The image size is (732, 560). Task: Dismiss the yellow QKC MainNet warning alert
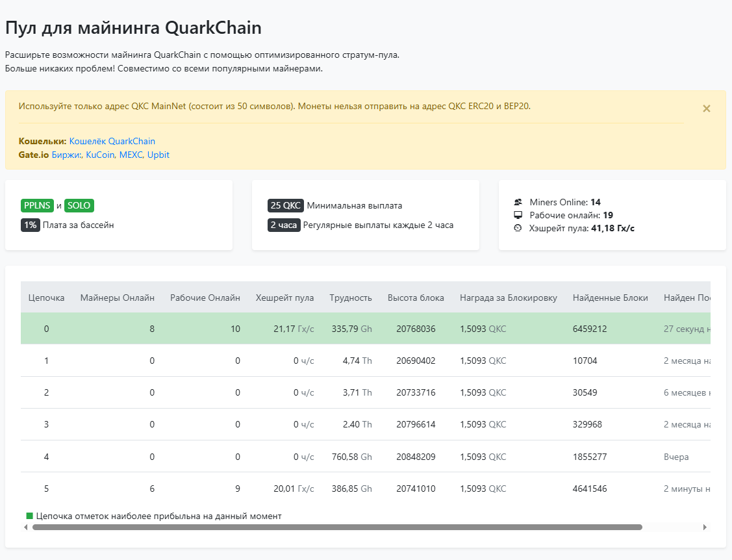707,108
